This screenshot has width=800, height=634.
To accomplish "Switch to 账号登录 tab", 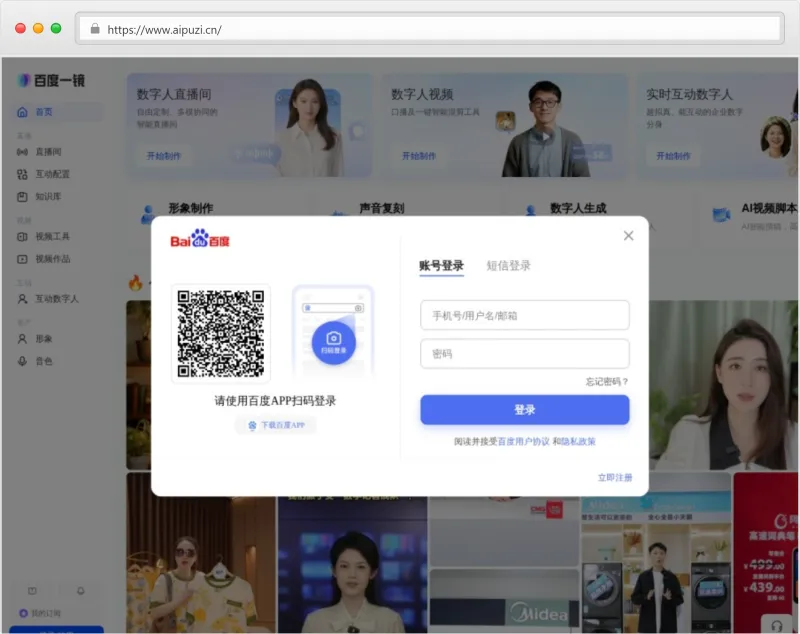I will point(441,265).
